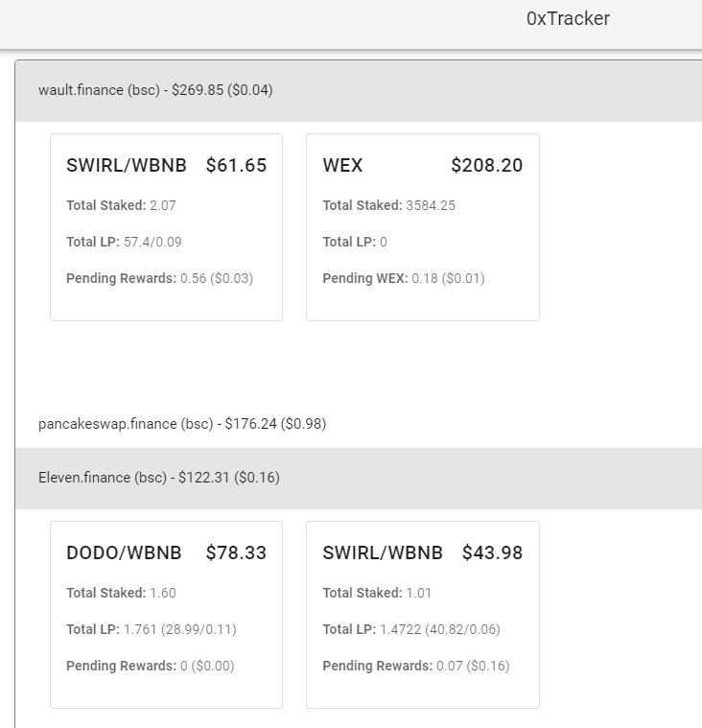Image resolution: width=702 pixels, height=728 pixels.
Task: Click the WEX $208.20 value
Action: pos(486,165)
